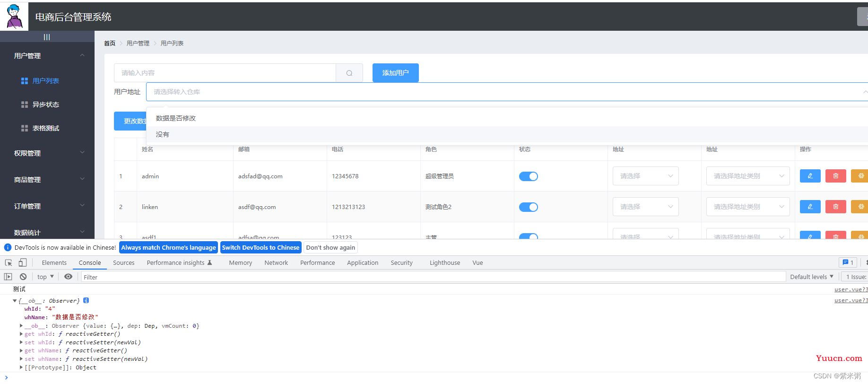The width and height of the screenshot is (868, 384).
Task: Toggle DevTools device toolbar icon
Action: point(23,262)
